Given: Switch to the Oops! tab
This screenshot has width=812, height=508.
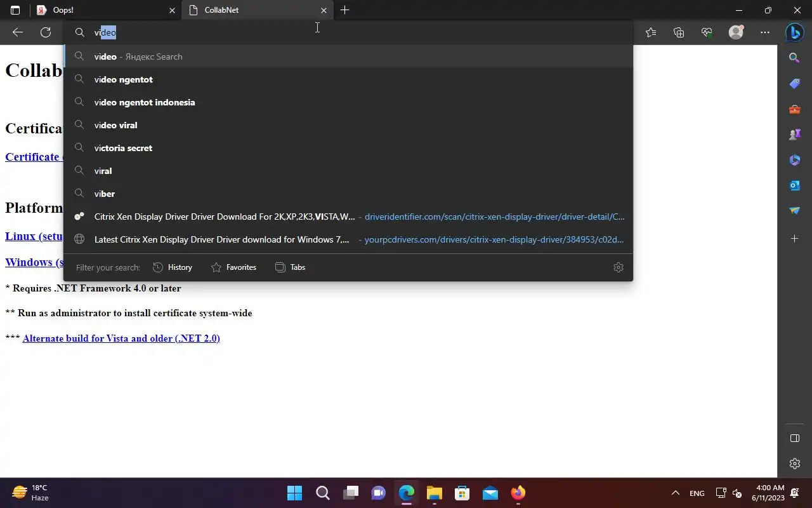Looking at the screenshot, I should coord(106,10).
